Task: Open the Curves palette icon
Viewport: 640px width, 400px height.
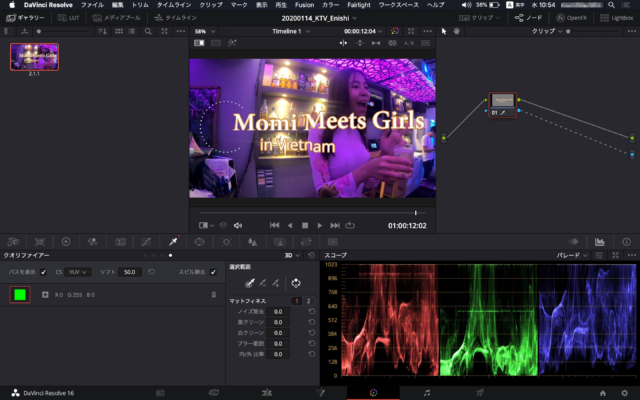Action: tap(146, 241)
